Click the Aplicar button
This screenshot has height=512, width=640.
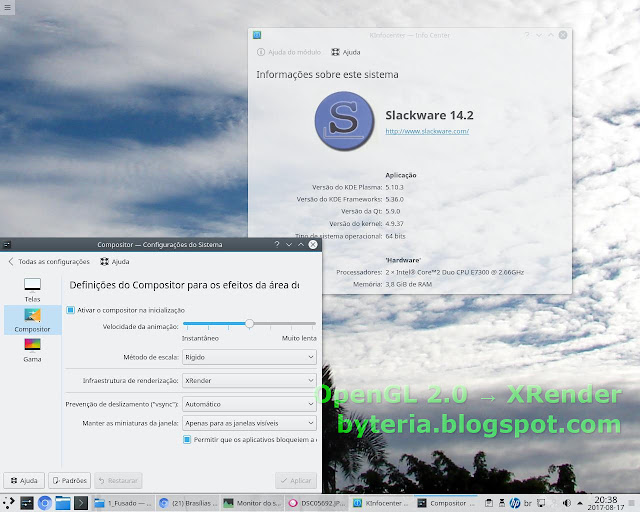point(296,480)
